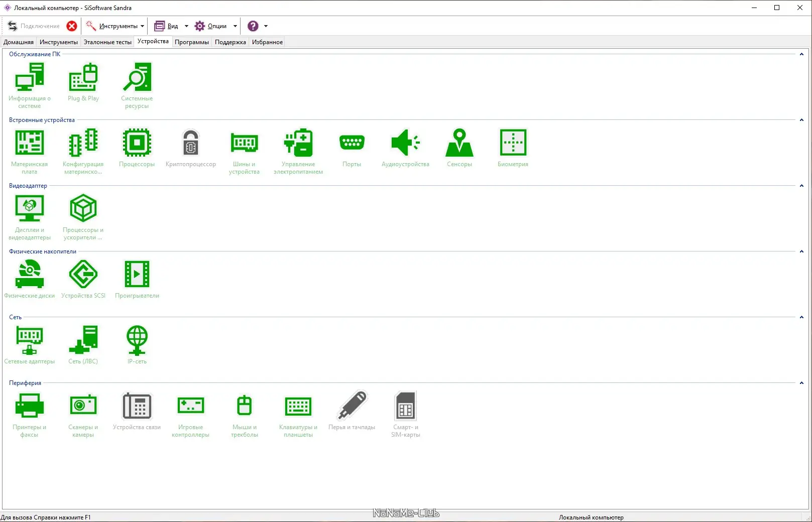Viewport: 812px width, 522px height.
Task: Open the Сетевые адаптеры module
Action: [30, 345]
